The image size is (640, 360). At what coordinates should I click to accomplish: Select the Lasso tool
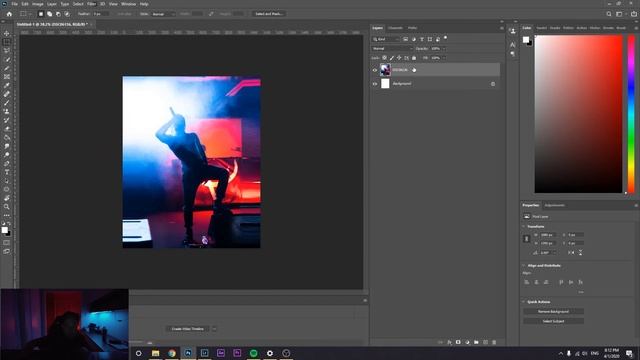tap(7, 51)
